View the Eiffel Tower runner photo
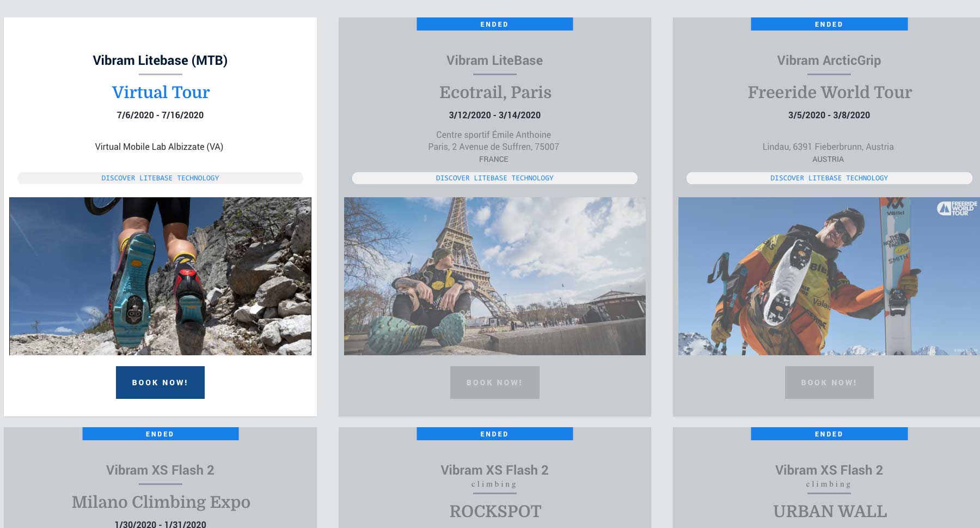The image size is (980, 528). [494, 276]
